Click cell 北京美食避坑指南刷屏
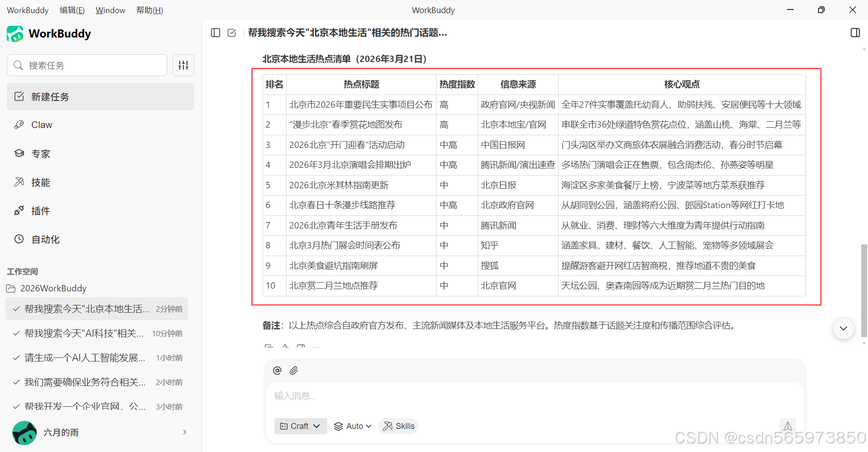The height and width of the screenshot is (452, 868). 361,266
